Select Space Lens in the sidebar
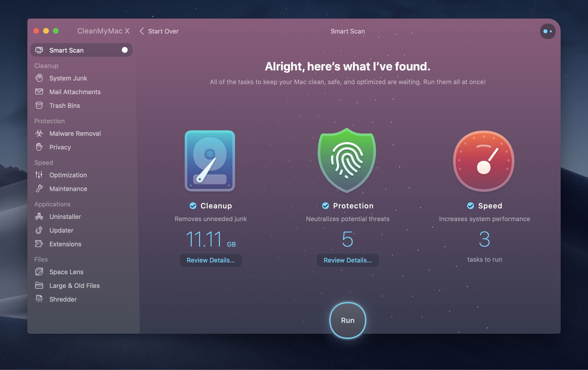The width and height of the screenshot is (588, 370). click(81, 271)
